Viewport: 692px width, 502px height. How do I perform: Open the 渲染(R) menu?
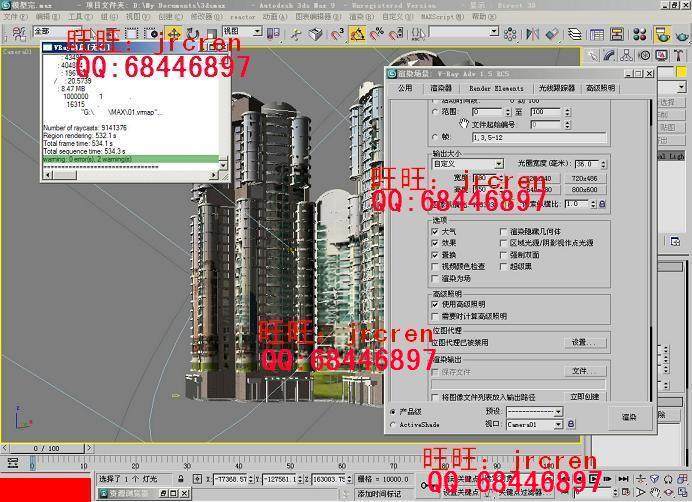coord(362,17)
